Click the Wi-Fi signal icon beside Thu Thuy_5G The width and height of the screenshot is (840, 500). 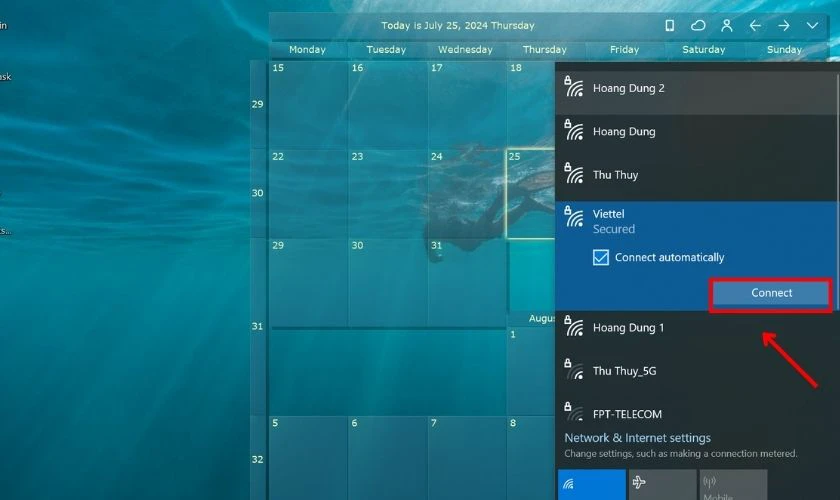click(574, 370)
